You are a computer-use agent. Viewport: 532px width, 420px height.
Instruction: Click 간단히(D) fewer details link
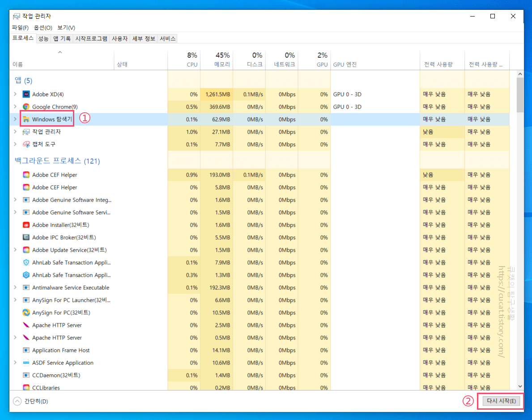click(36, 401)
